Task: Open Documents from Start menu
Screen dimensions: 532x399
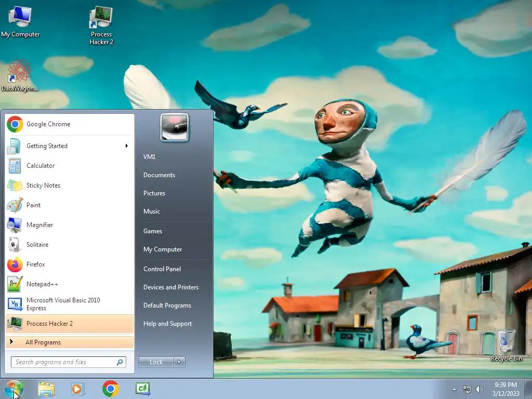Action: (159, 175)
